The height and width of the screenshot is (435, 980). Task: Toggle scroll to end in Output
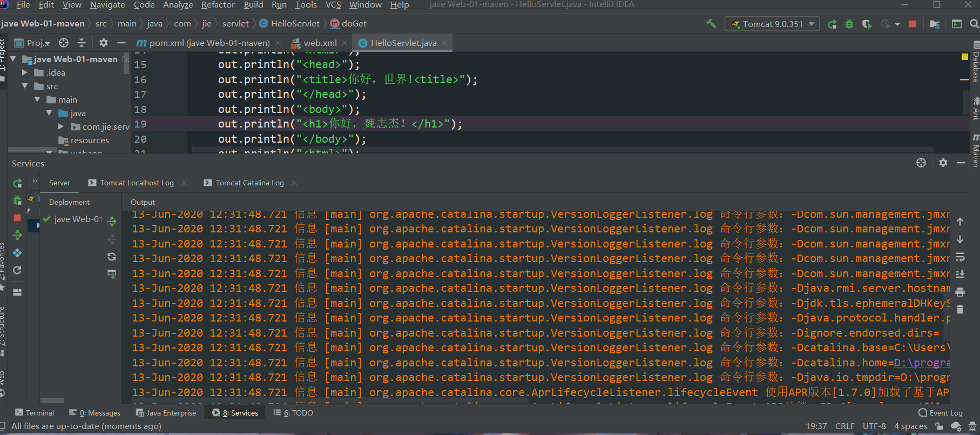point(960,275)
